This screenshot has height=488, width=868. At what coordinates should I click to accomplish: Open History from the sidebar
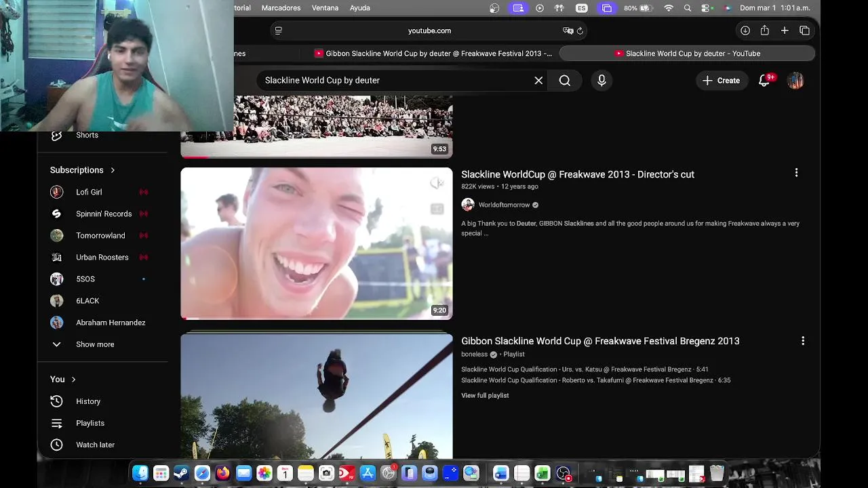(x=88, y=401)
